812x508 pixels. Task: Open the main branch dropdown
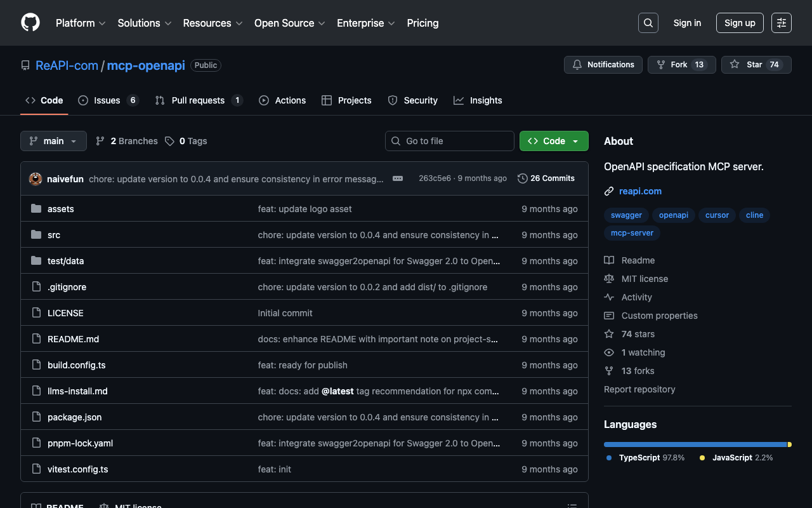coord(53,141)
